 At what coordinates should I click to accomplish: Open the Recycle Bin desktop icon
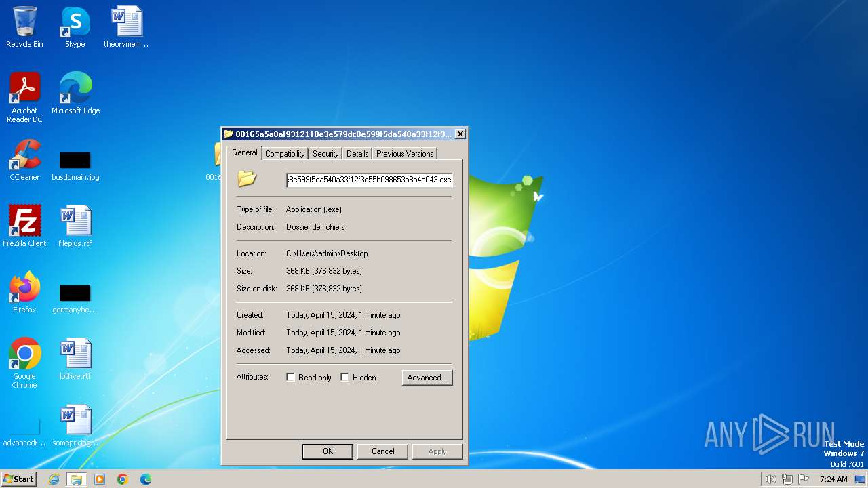tap(24, 27)
